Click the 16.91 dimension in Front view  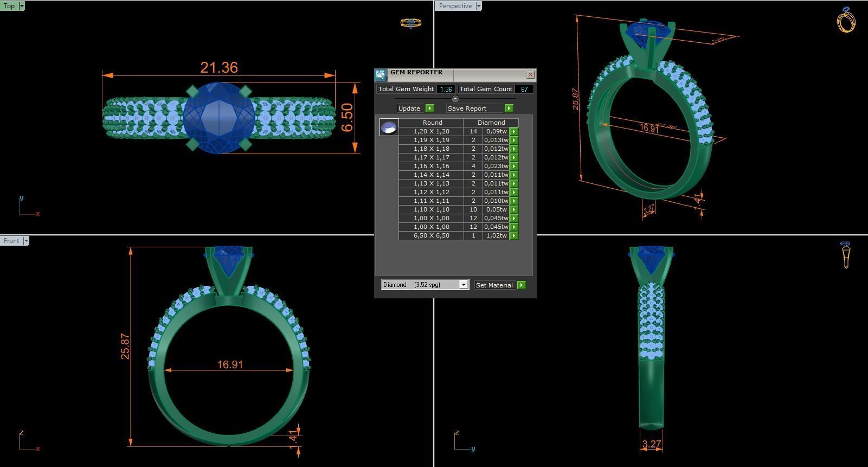coord(230,364)
